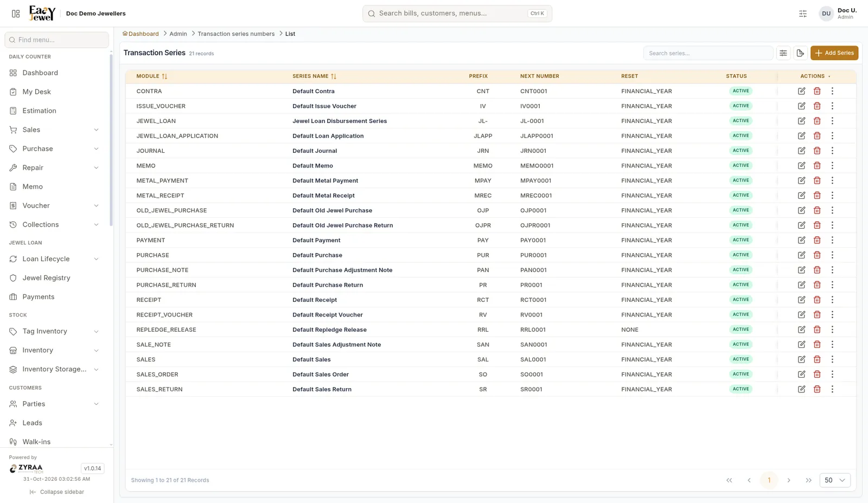Open table filter settings icon
The height and width of the screenshot is (503, 868).
[783, 53]
